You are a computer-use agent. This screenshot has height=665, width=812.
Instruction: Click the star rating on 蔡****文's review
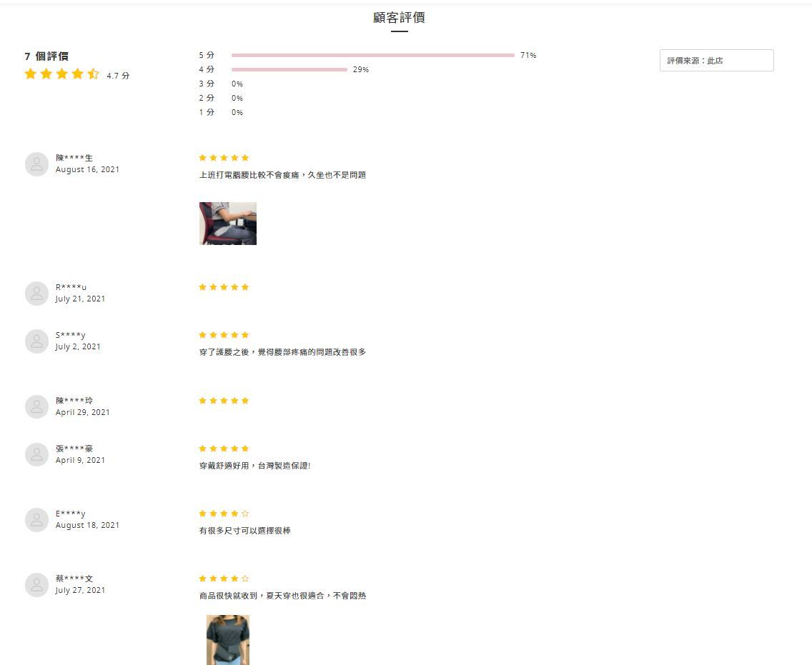point(224,579)
